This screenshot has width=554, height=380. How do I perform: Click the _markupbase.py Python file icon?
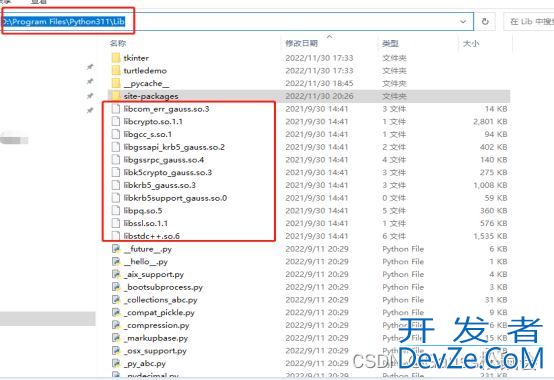point(116,338)
